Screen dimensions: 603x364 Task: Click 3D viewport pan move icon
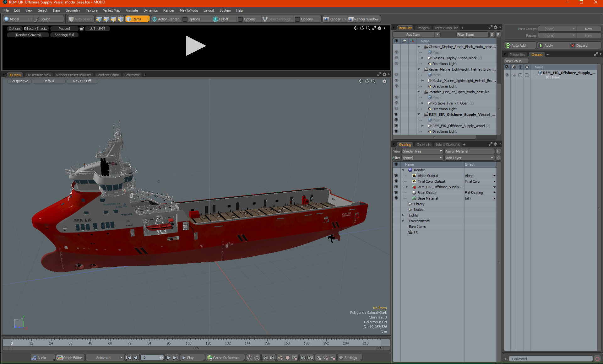(361, 81)
